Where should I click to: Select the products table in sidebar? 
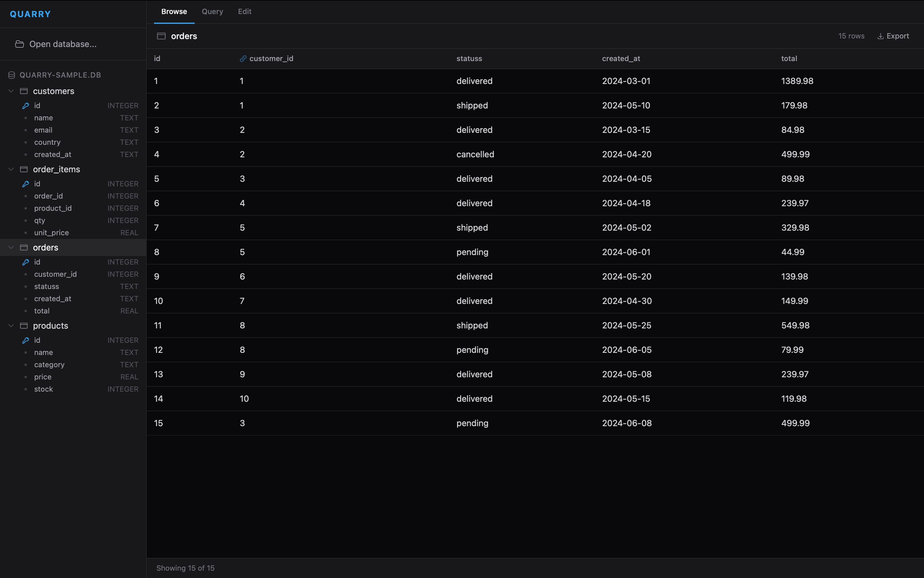click(73, 326)
